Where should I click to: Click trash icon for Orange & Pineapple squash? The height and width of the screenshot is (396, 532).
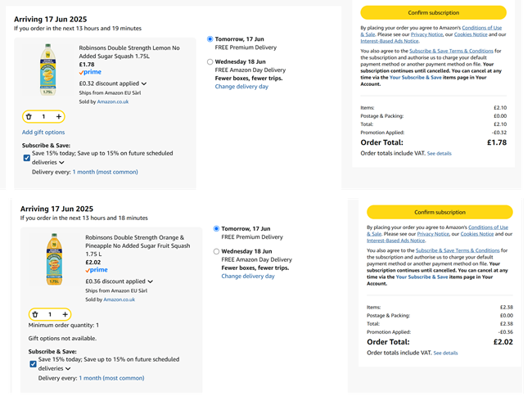coord(35,315)
